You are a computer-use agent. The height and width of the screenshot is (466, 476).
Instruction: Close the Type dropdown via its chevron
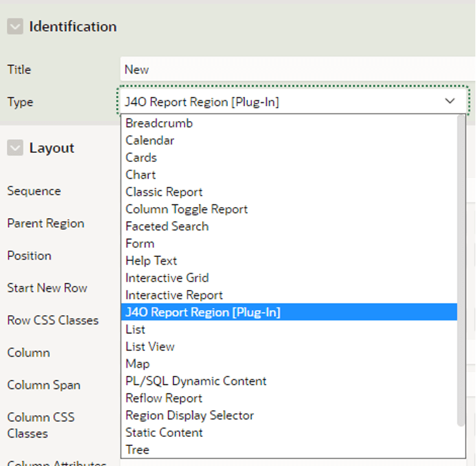pyautogui.click(x=449, y=101)
